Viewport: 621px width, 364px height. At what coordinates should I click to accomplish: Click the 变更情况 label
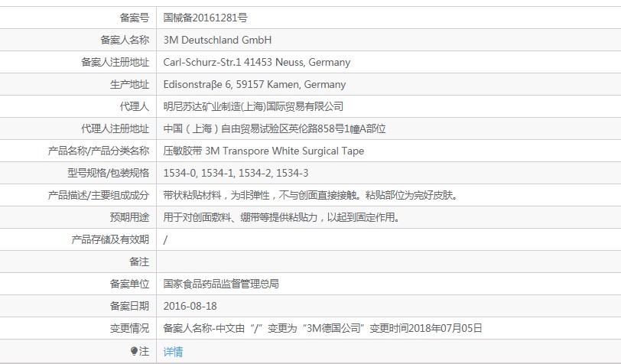[129, 328]
